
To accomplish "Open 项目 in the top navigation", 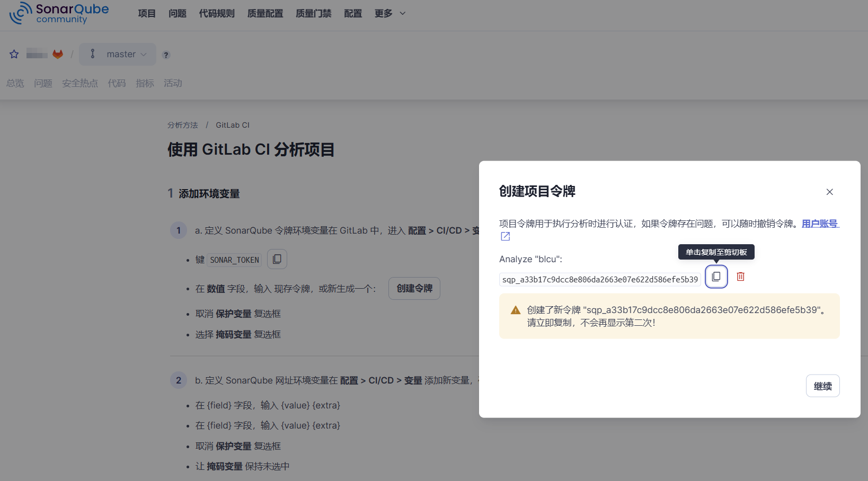I will pos(147,13).
